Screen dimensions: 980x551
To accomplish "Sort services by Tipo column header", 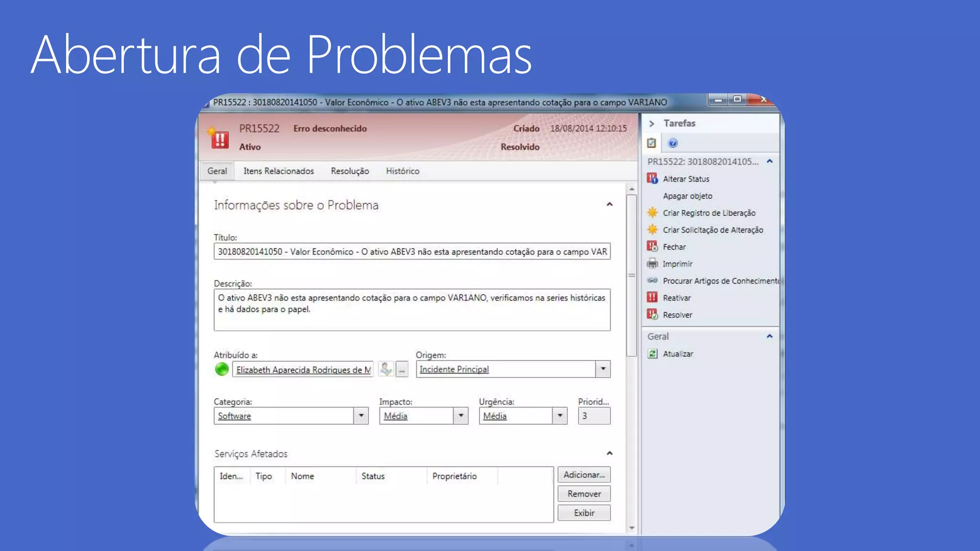I will [x=268, y=476].
